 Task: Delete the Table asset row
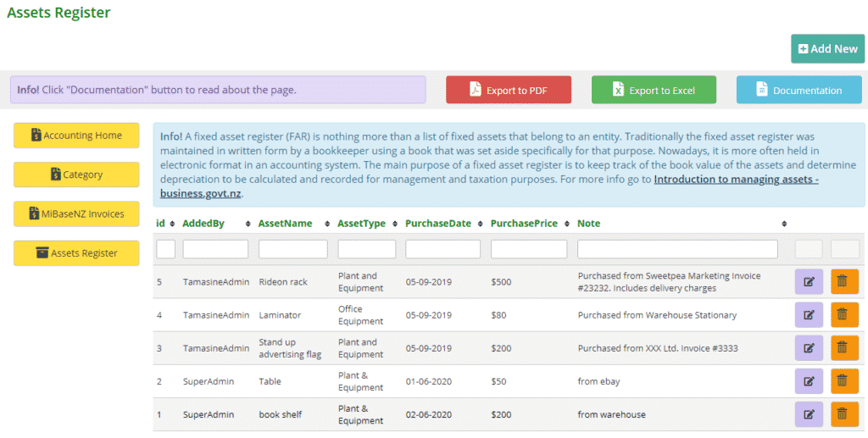(844, 381)
